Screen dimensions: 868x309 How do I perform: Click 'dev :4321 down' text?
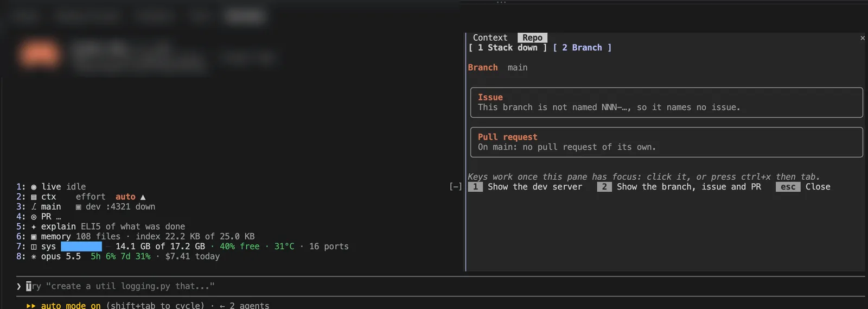point(120,207)
